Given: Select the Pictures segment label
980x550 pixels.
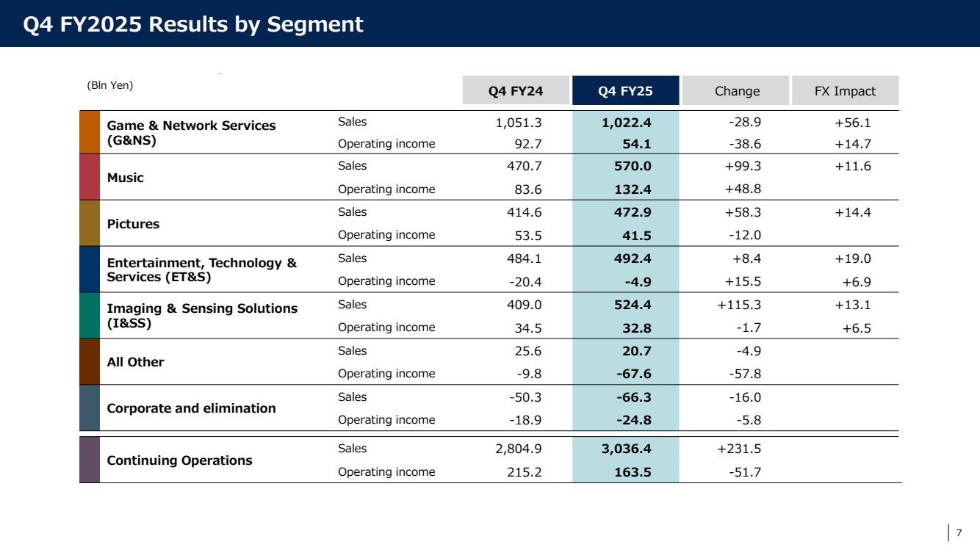Looking at the screenshot, I should (133, 224).
